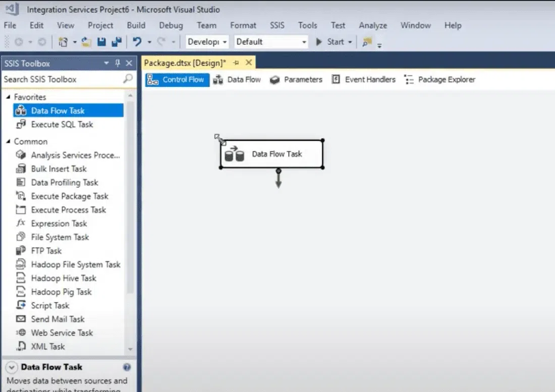Click the Start debugging button

[330, 42]
